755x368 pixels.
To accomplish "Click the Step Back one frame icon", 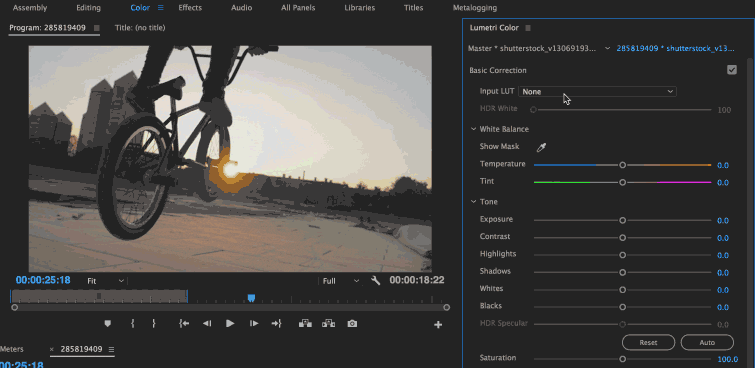I will [207, 324].
